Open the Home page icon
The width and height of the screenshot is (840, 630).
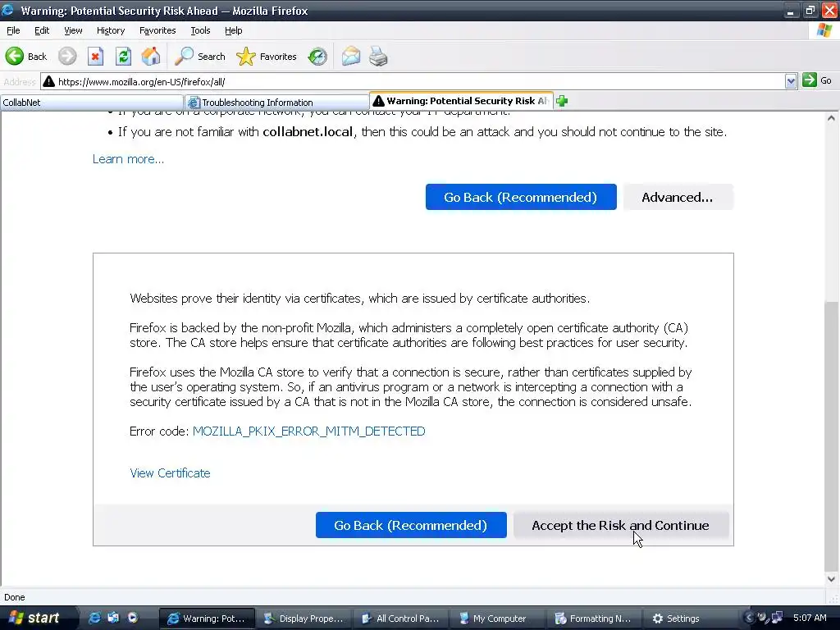tap(151, 57)
